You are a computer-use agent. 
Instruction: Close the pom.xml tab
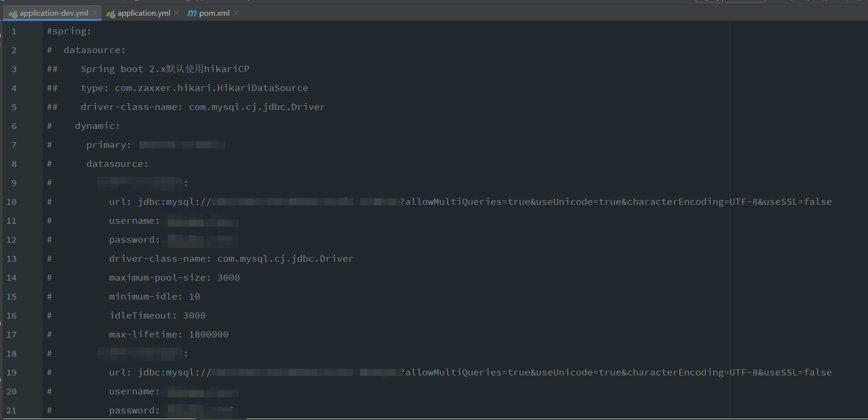(x=236, y=13)
